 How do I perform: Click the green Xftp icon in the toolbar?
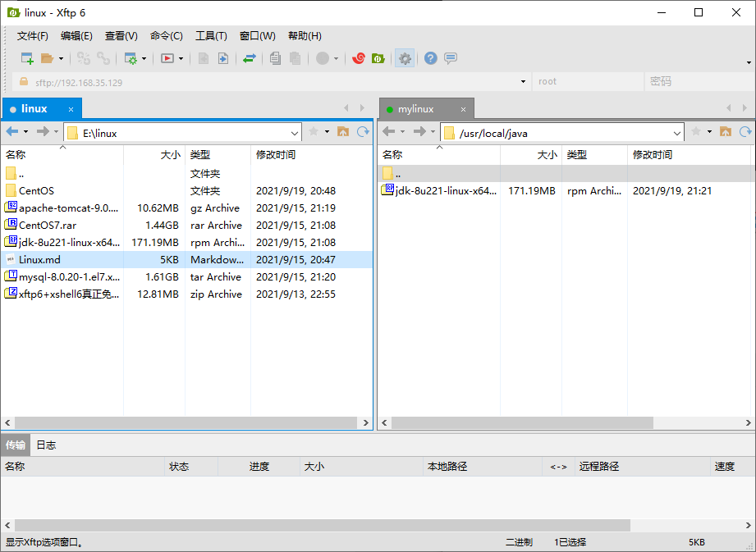[378, 58]
